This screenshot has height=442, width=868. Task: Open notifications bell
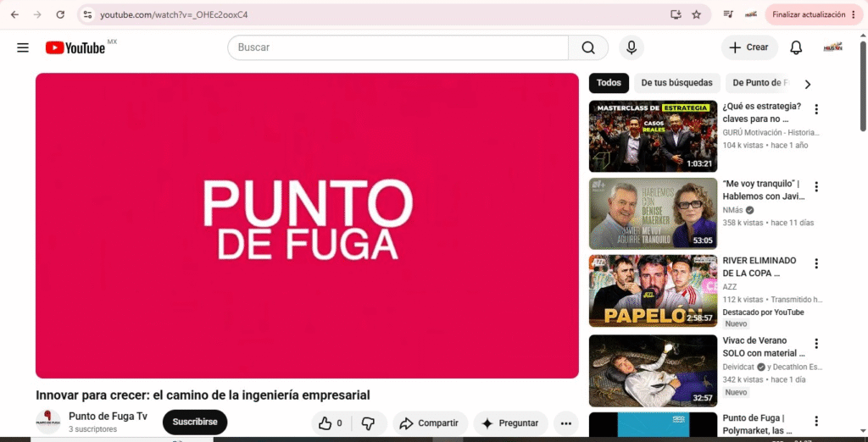coord(796,47)
